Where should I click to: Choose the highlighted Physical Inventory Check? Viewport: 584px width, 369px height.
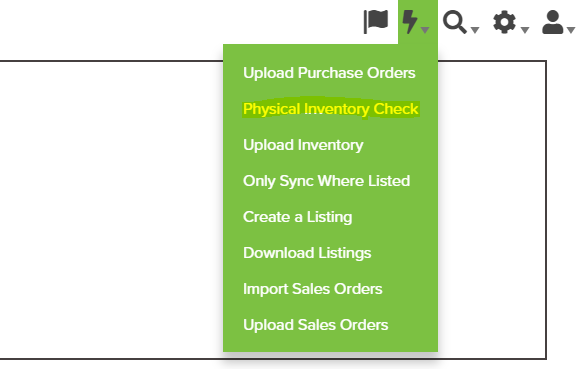331,109
